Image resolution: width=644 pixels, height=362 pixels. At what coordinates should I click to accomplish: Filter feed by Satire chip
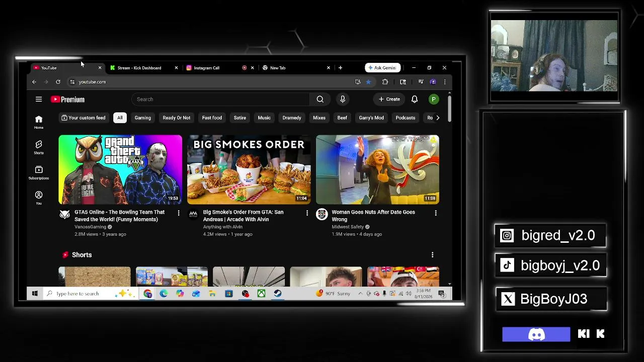(x=240, y=118)
